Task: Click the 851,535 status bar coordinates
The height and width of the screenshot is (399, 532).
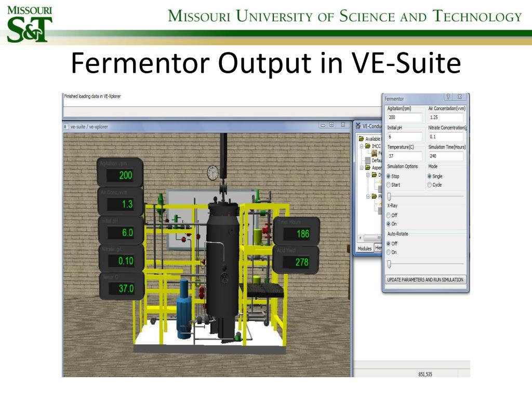Action: (x=425, y=374)
